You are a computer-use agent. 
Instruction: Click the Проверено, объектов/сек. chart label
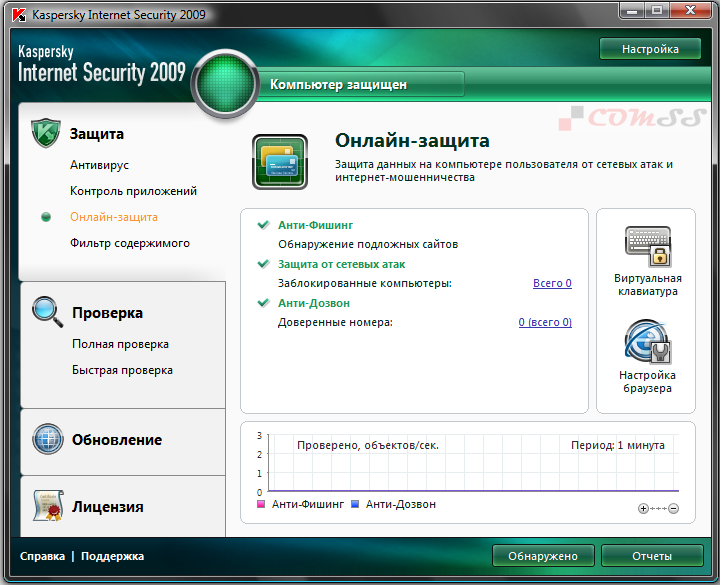point(368,445)
